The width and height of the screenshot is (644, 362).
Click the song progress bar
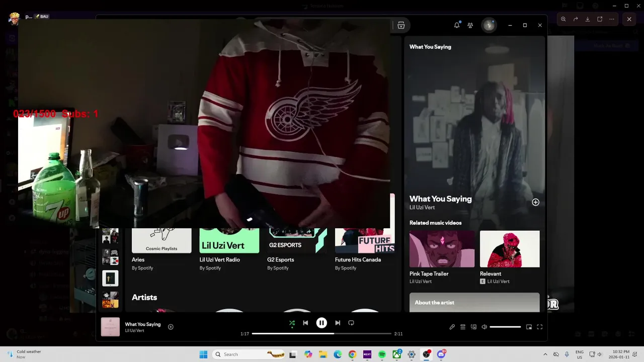[x=321, y=333]
